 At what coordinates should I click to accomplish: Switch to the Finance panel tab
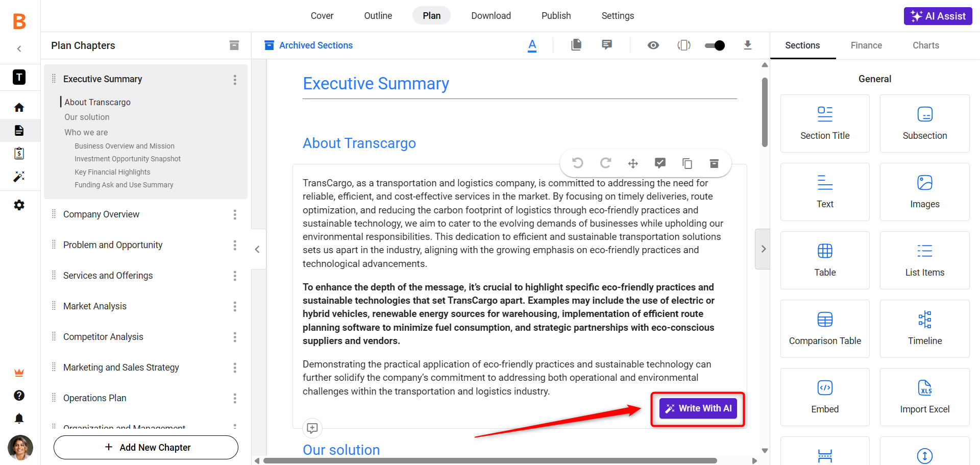(866, 45)
